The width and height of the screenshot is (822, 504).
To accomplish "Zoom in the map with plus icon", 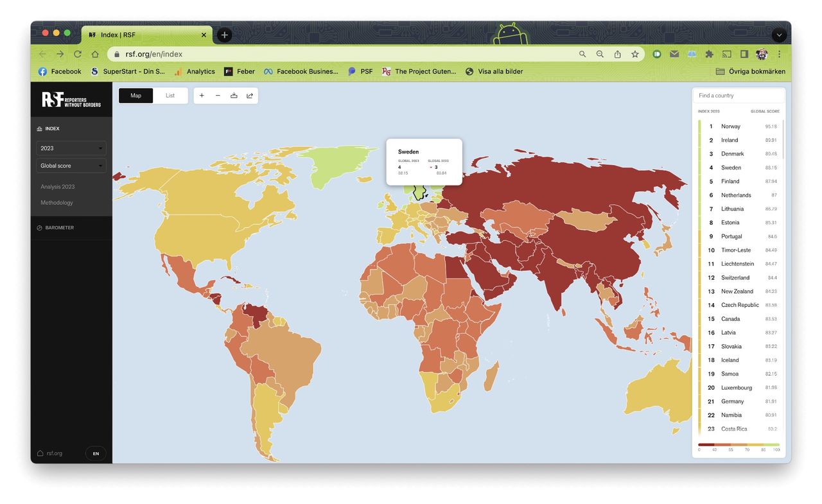I will (202, 96).
